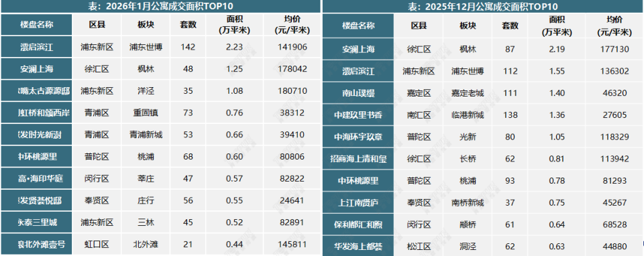Select the price cell 82822
644x256 pixels.
(292, 178)
